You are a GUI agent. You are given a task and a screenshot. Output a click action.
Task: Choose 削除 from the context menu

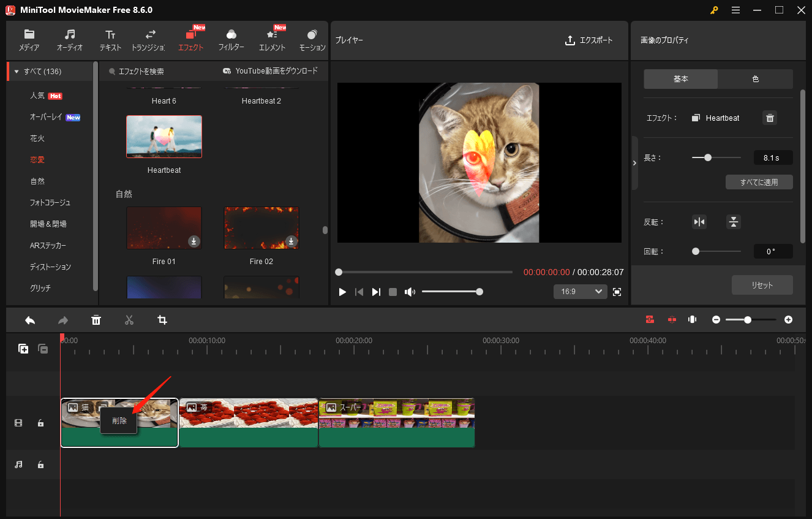pos(118,421)
